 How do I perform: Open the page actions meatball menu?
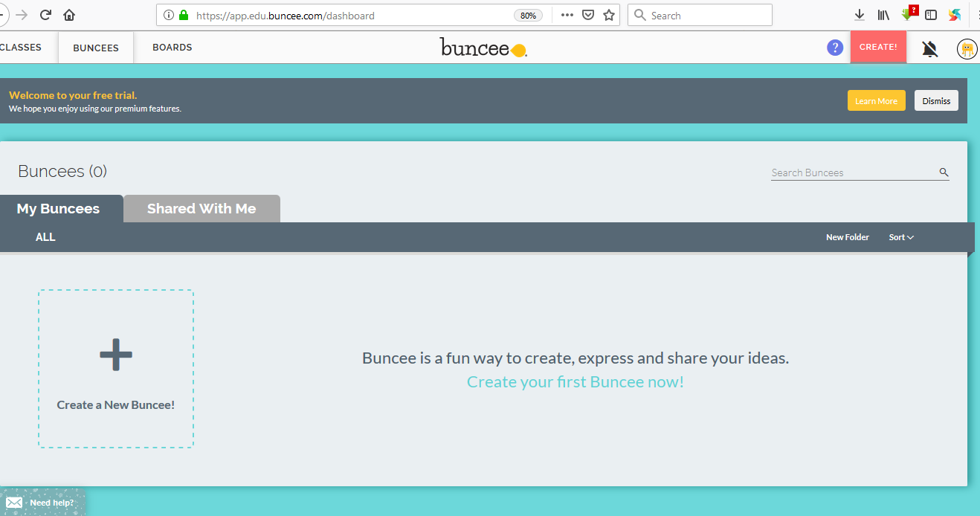coord(566,14)
